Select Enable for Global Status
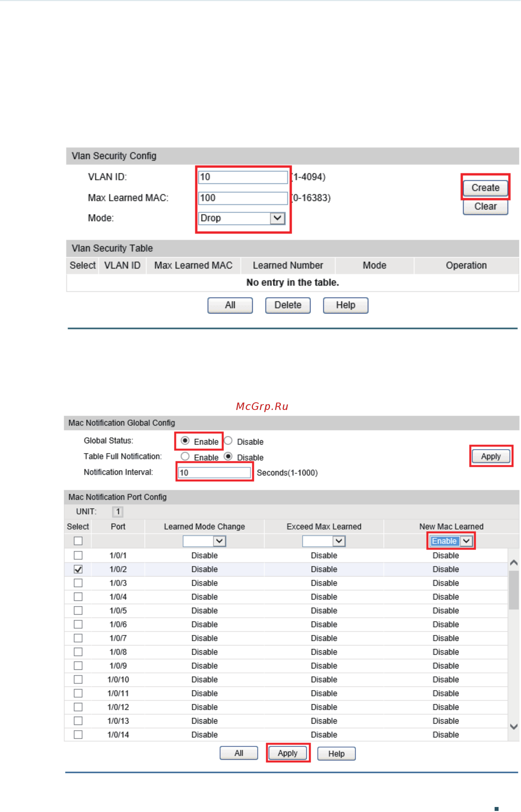 (185, 441)
